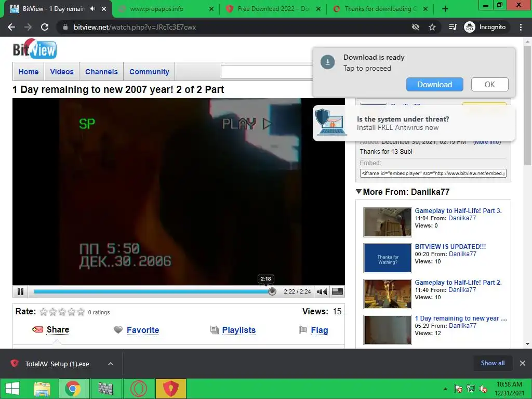The image size is (532, 399).
Task: Rate the video one star
Action: (x=44, y=312)
